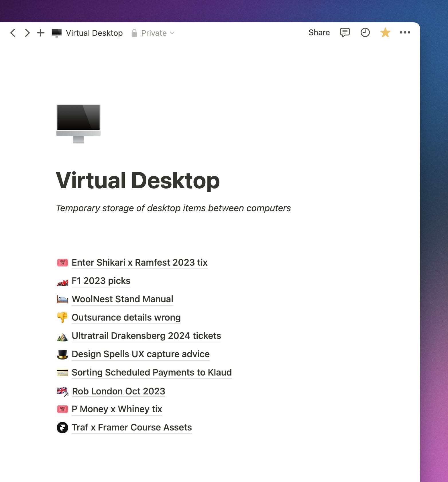448x482 pixels.
Task: Click the large desktop computer page icon
Action: tap(78, 124)
